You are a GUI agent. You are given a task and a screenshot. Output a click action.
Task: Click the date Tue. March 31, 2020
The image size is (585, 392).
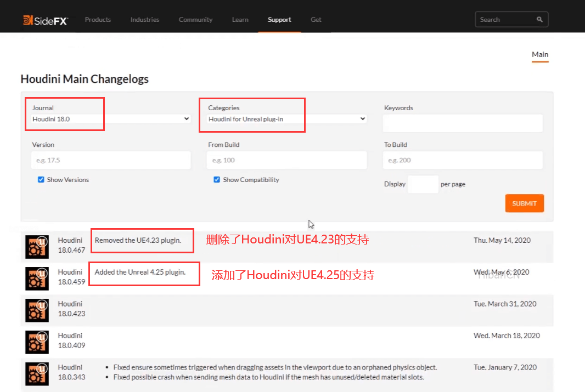click(505, 304)
